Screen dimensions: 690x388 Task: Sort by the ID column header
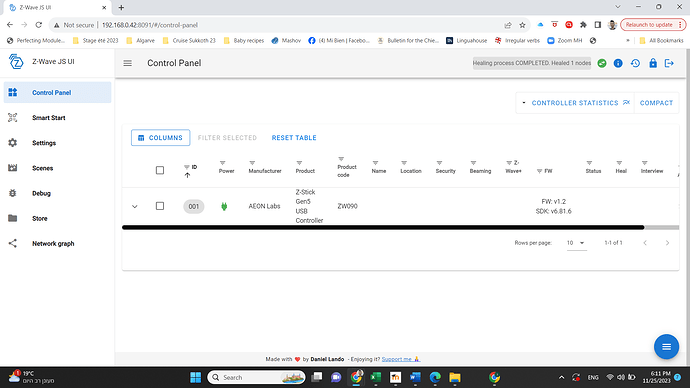(194, 167)
